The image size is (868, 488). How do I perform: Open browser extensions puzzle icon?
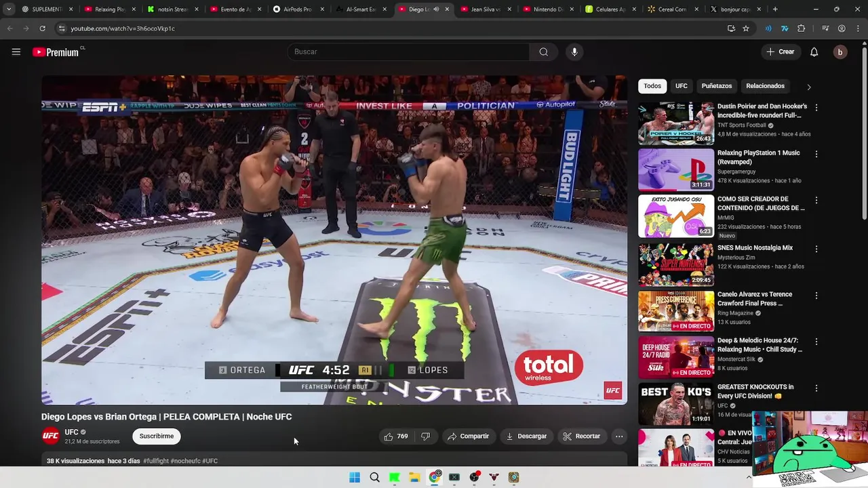coord(802,28)
